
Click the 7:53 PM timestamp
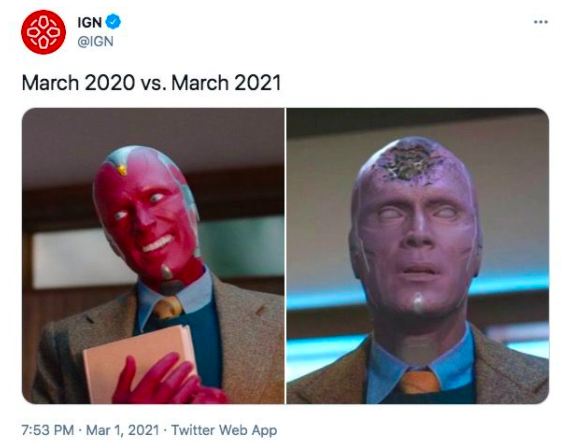(x=47, y=430)
